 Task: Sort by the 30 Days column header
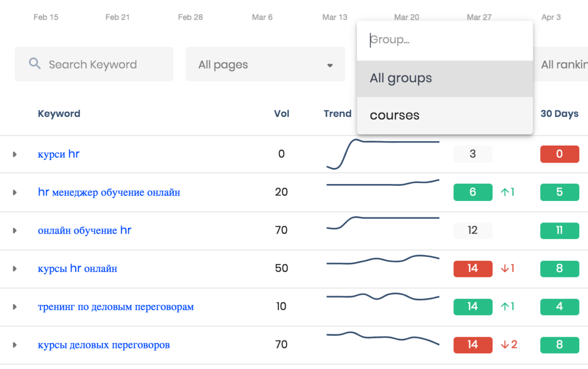coord(559,114)
